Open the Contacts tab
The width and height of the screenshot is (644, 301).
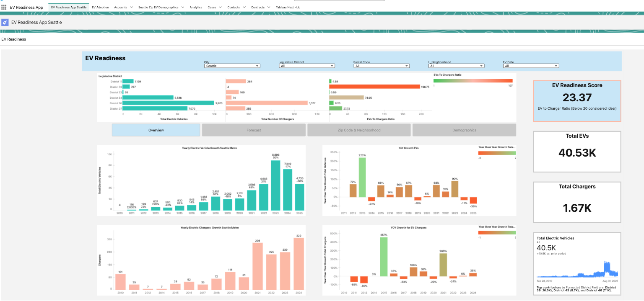pyautogui.click(x=234, y=7)
